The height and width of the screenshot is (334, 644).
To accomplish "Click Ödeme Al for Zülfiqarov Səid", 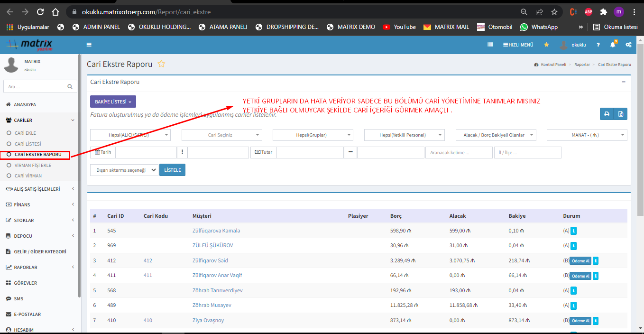I will coord(580,261).
